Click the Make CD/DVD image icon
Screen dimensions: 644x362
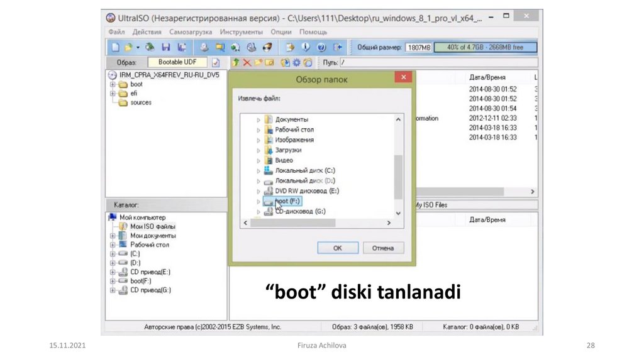click(204, 48)
